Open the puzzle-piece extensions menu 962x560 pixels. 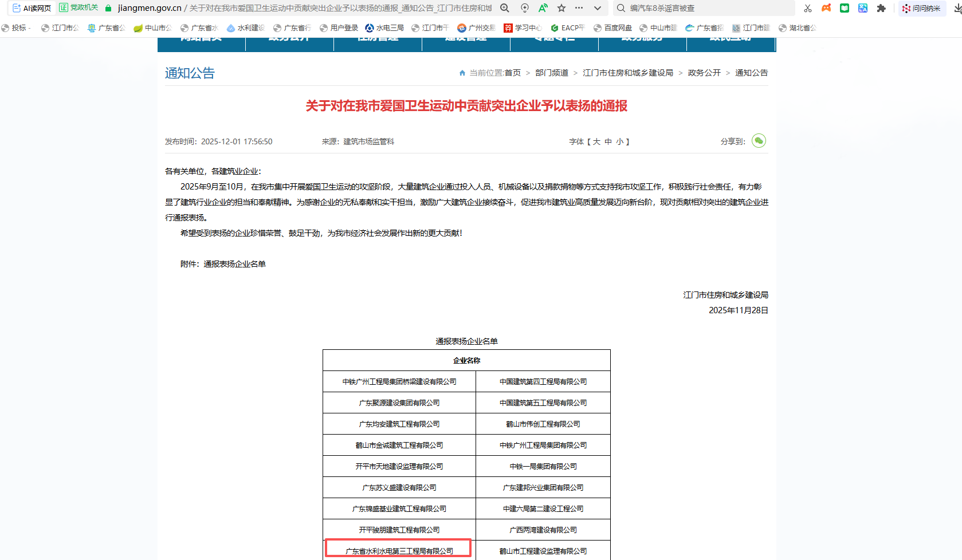[x=881, y=8]
